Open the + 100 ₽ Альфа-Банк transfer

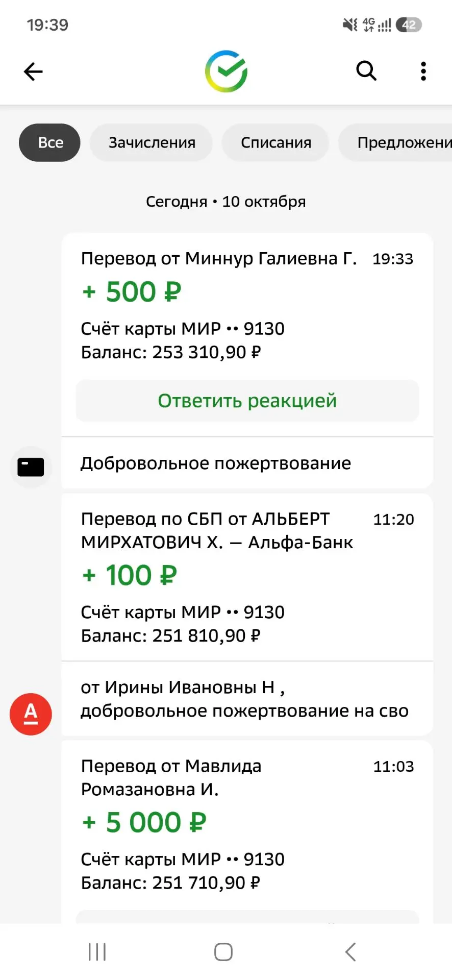tap(247, 577)
